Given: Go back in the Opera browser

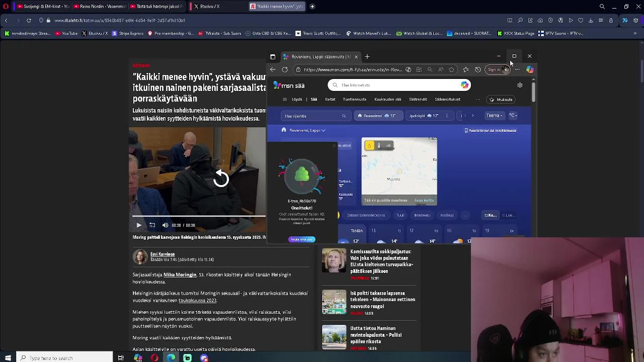Looking at the screenshot, I should (6, 20).
